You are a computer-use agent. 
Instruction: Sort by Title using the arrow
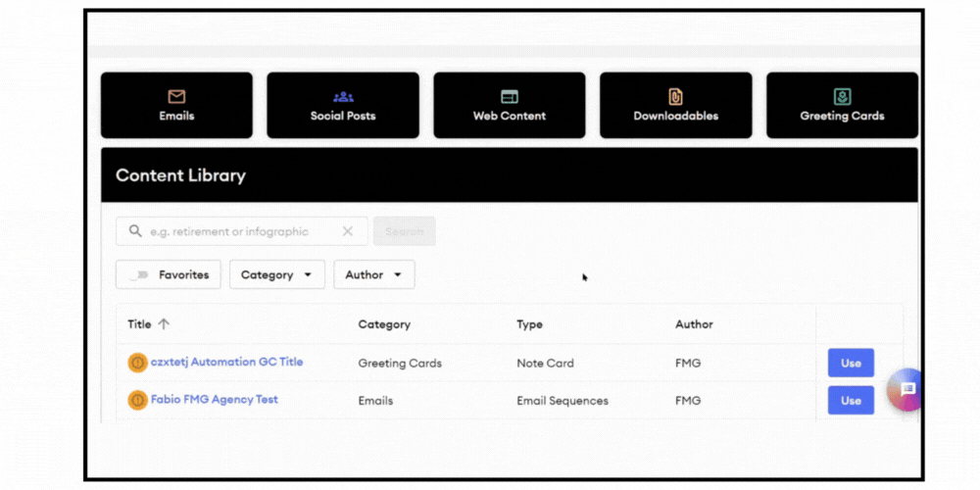(x=164, y=324)
